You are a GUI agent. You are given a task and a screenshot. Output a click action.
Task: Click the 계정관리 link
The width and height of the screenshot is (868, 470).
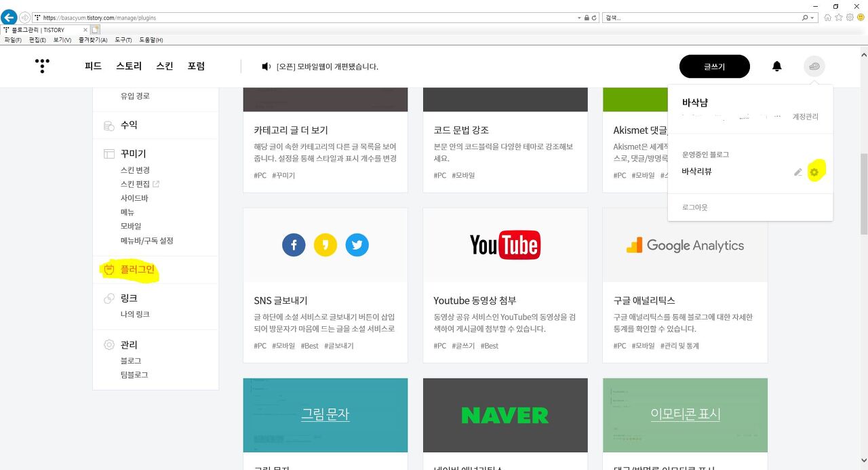[x=805, y=117]
